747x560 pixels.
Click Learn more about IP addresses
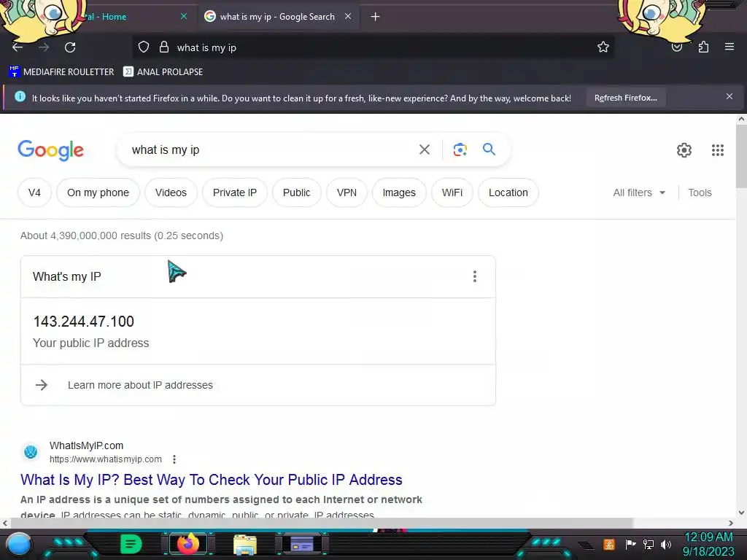click(140, 385)
